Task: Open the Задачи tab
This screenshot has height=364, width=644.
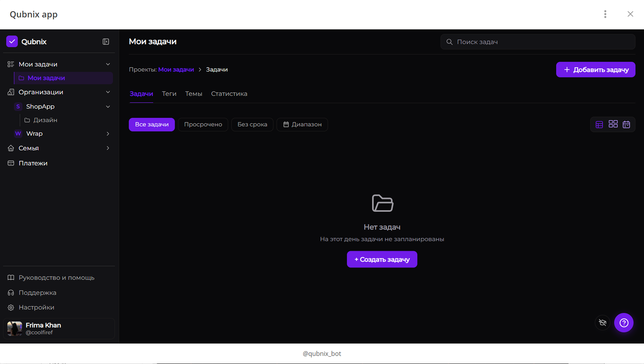Action: coord(141,94)
